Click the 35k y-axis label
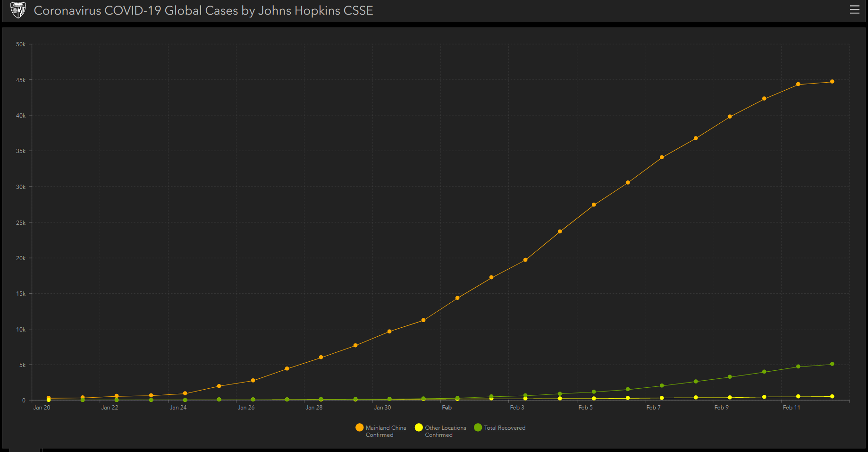This screenshot has height=452, width=868. (21, 151)
